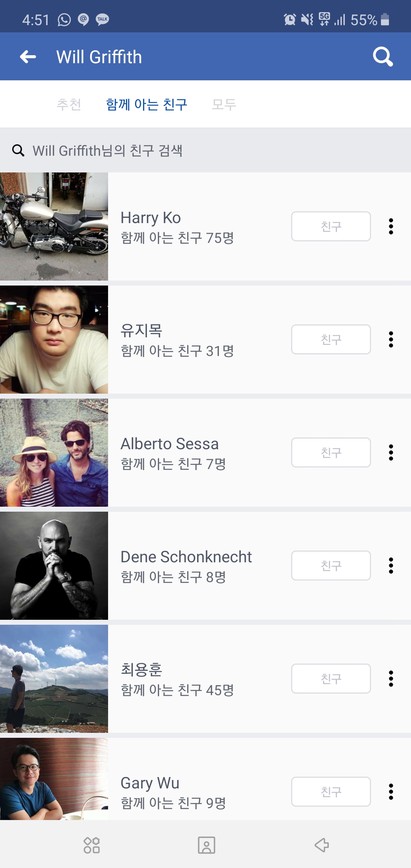Tap the friend search field
This screenshot has width=411, height=868.
(205, 150)
